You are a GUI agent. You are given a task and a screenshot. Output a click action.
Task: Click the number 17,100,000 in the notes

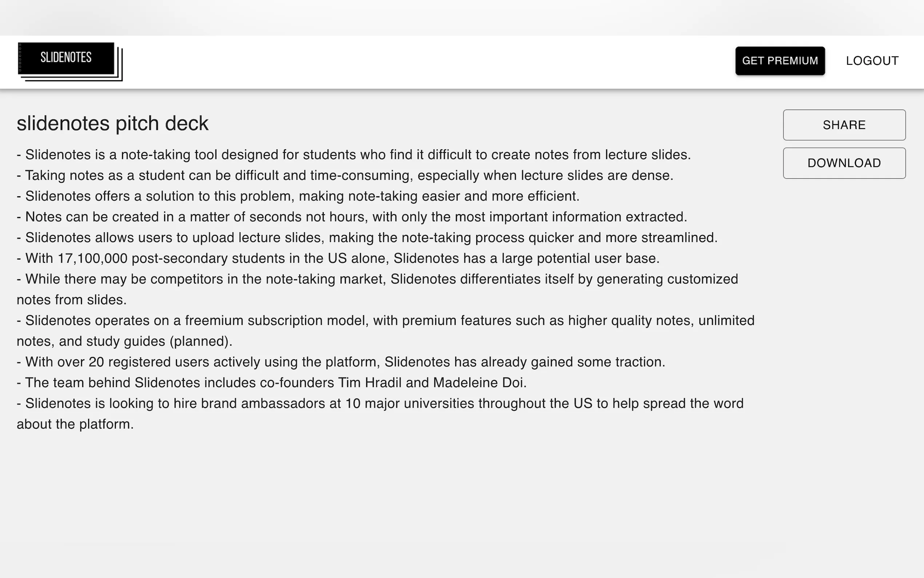(92, 258)
